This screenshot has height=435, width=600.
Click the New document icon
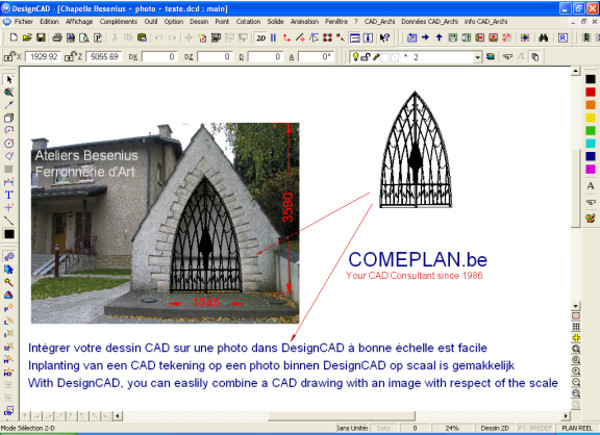13,37
